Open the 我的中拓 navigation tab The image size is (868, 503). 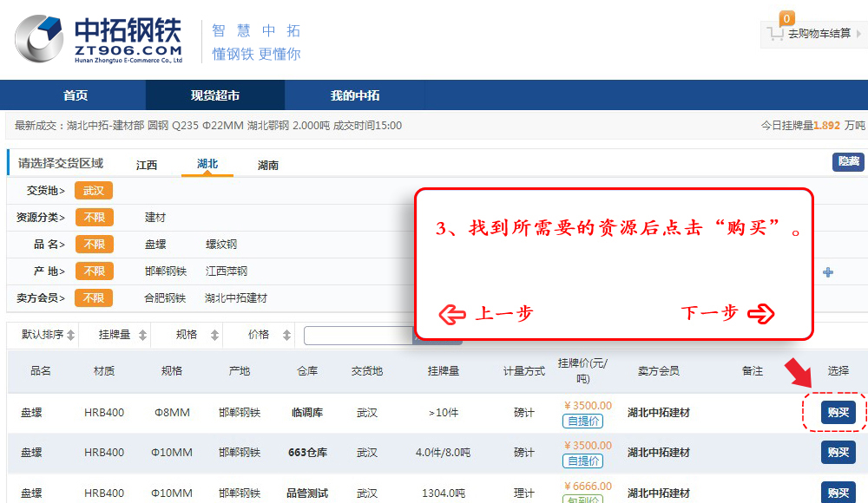click(355, 95)
